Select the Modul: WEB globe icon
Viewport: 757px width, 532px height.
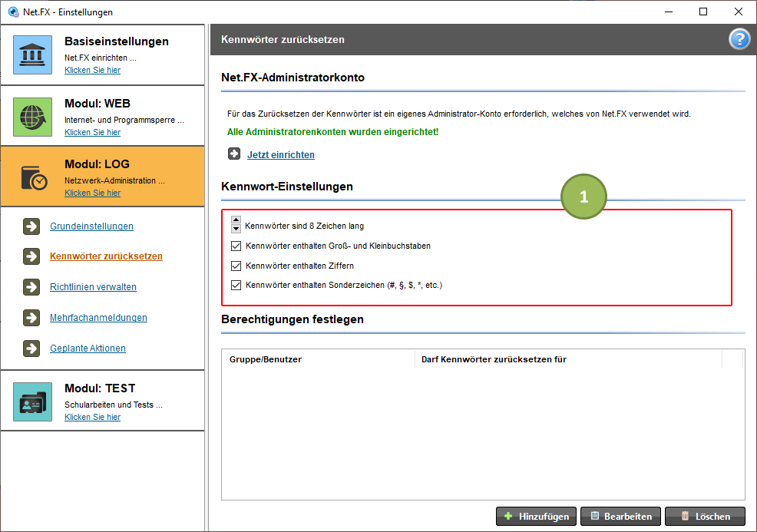coord(32,117)
